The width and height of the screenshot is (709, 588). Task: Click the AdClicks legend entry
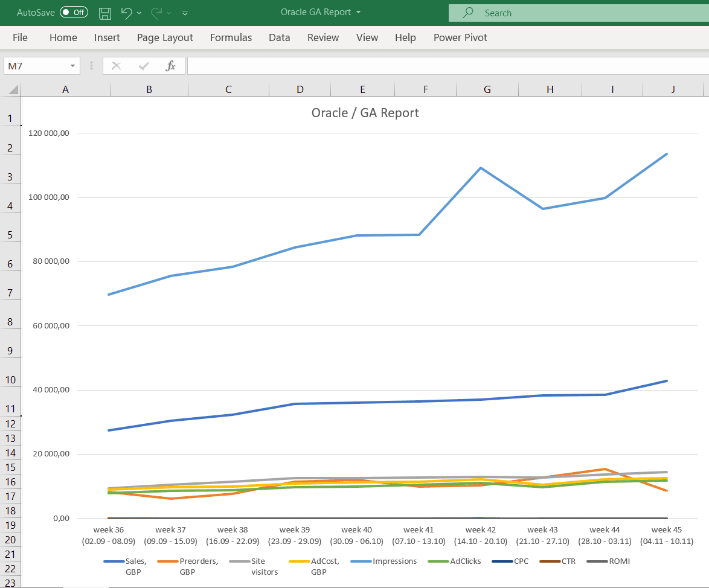454,561
